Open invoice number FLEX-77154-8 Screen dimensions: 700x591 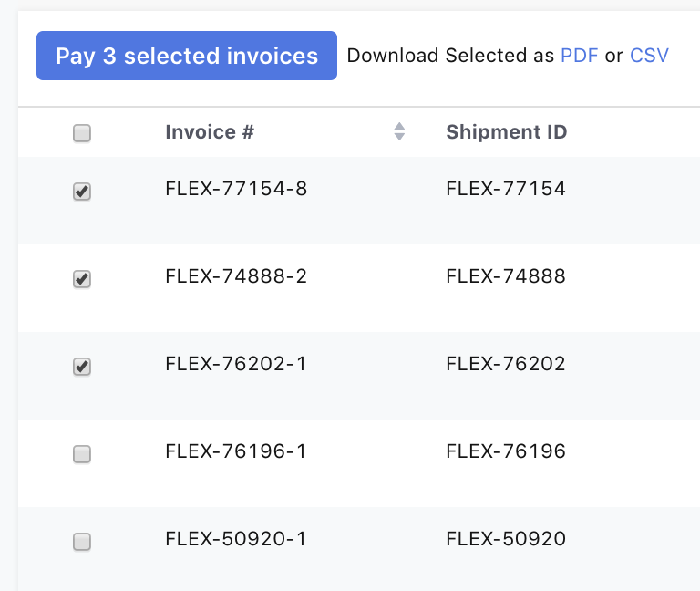(x=236, y=189)
